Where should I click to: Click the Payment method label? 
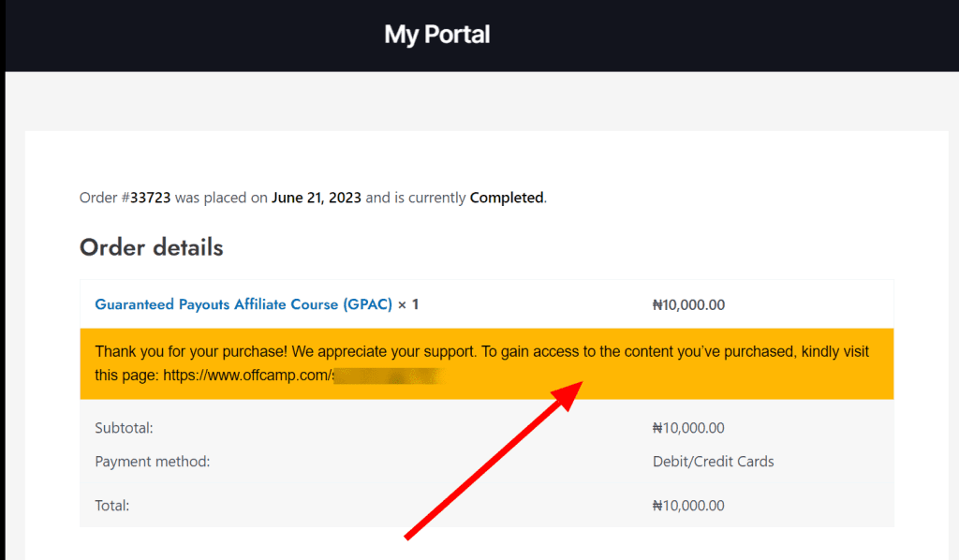[152, 461]
